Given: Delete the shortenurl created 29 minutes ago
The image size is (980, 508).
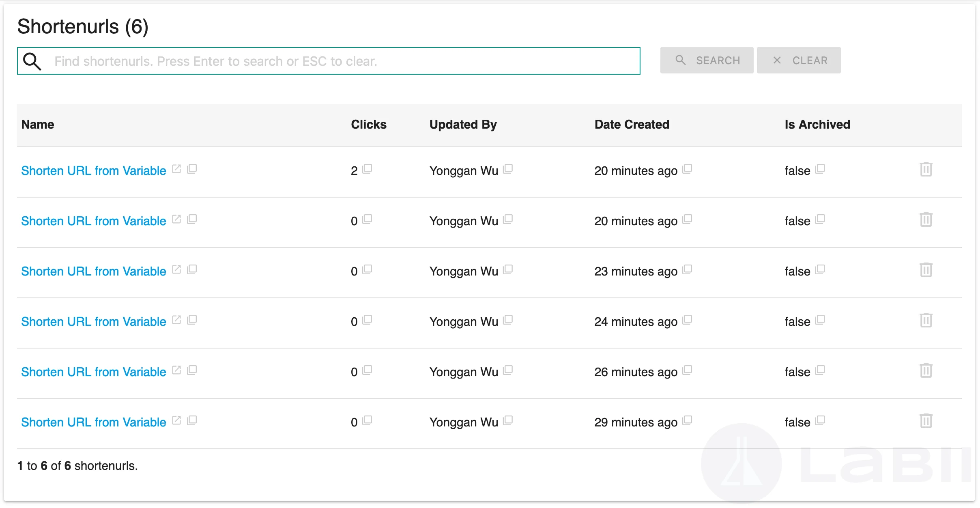Looking at the screenshot, I should click(x=926, y=421).
